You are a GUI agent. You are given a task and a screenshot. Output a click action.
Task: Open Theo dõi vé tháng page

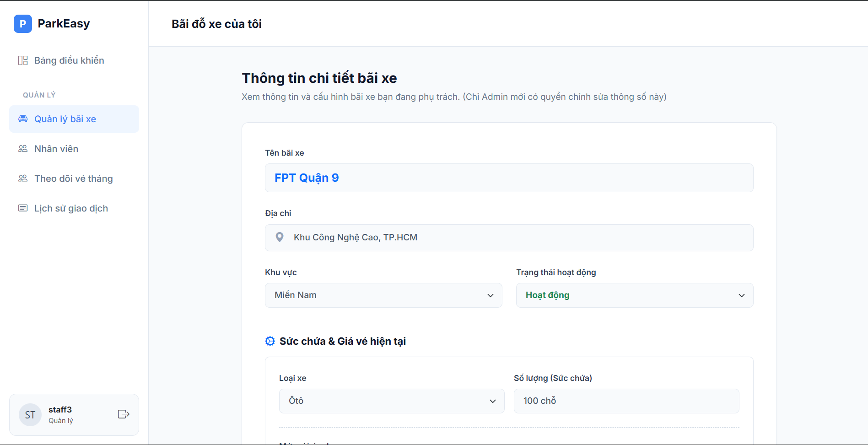point(73,179)
